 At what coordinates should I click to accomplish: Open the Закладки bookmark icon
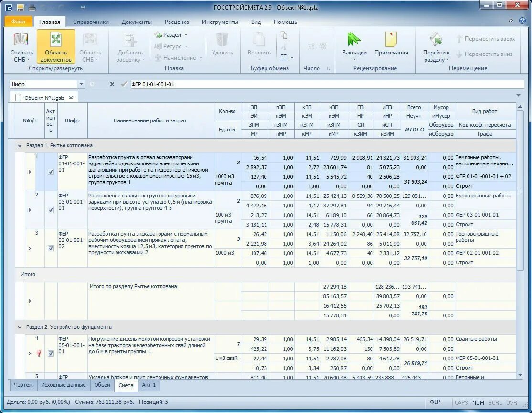coord(354,40)
